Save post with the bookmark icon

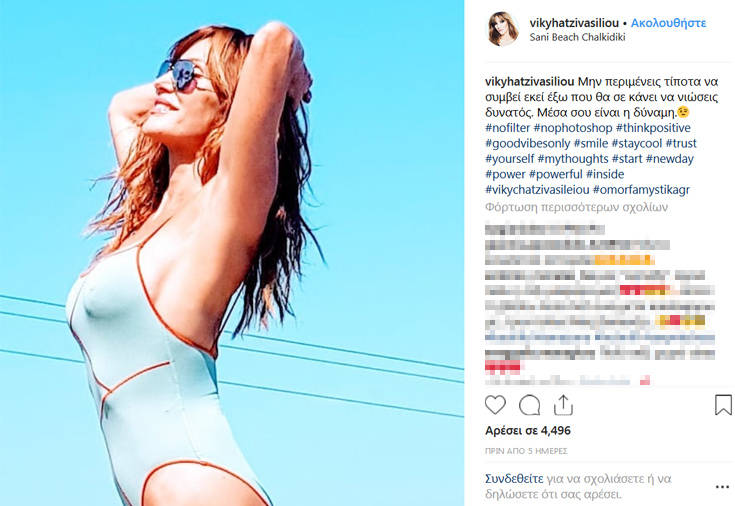pos(723,405)
